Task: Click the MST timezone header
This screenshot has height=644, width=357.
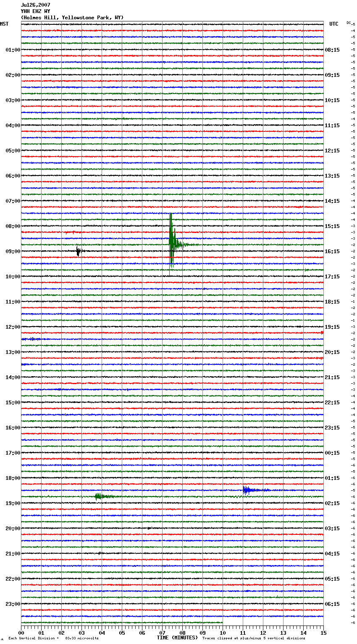Action: [x=4, y=24]
